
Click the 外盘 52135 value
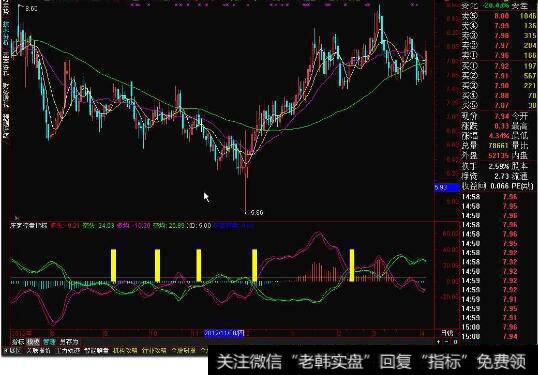[499, 156]
